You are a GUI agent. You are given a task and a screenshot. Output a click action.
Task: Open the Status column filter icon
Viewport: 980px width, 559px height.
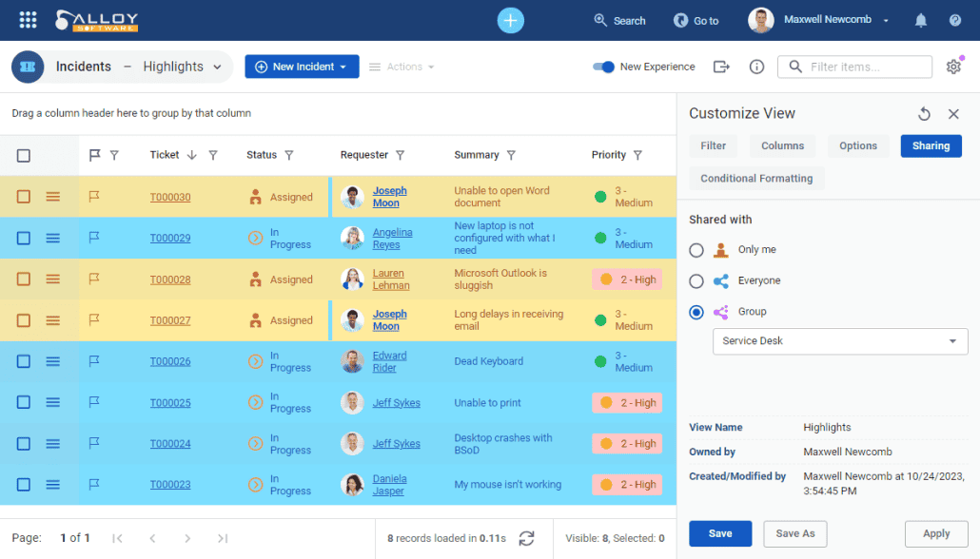click(289, 155)
